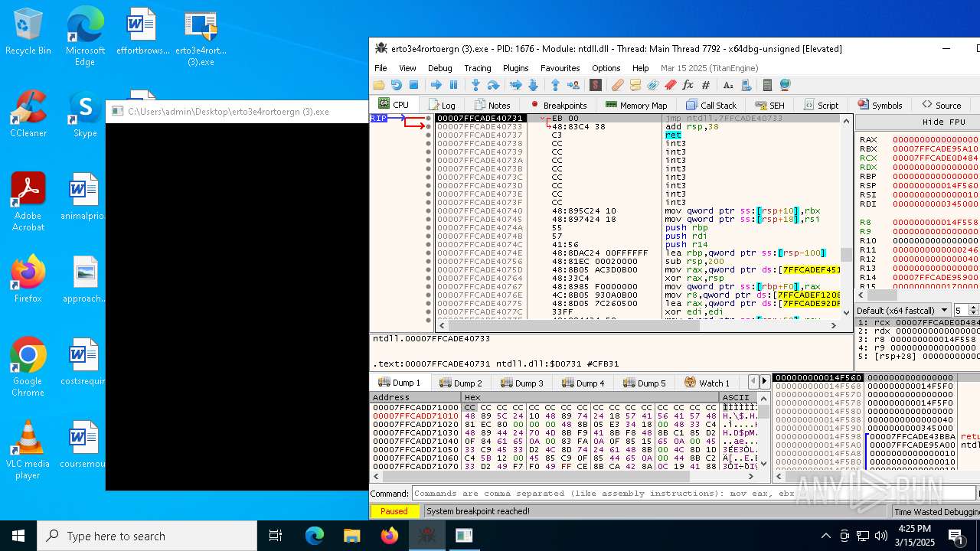Open Patches bandage icon
This screenshot has width=980, height=551.
point(617,85)
